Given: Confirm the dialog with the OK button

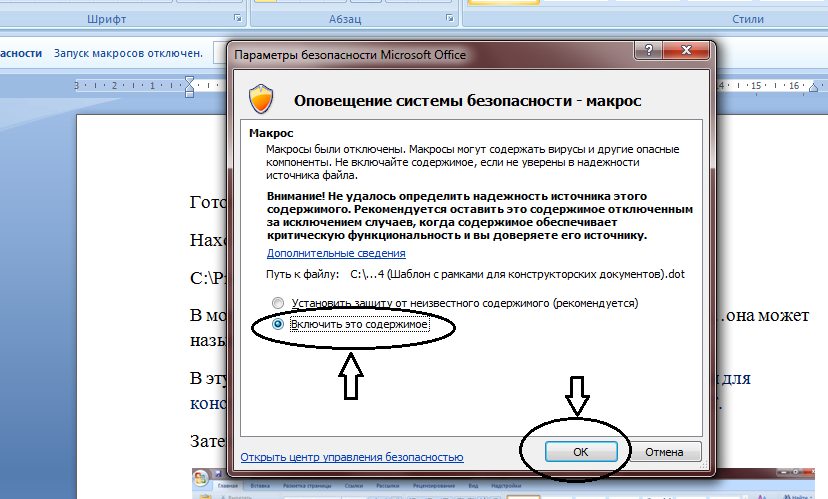Looking at the screenshot, I should tap(581, 452).
